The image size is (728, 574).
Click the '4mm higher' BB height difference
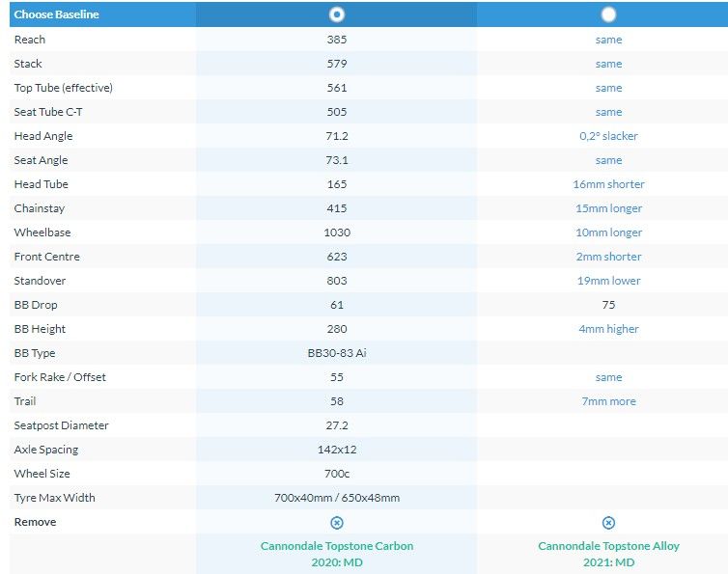click(x=608, y=329)
